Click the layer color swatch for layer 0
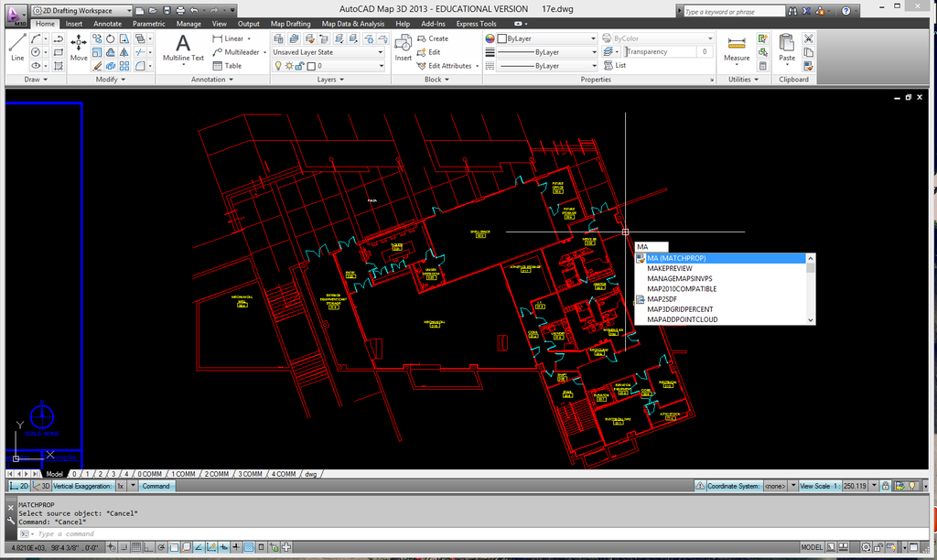The width and height of the screenshot is (937, 560). click(x=311, y=66)
